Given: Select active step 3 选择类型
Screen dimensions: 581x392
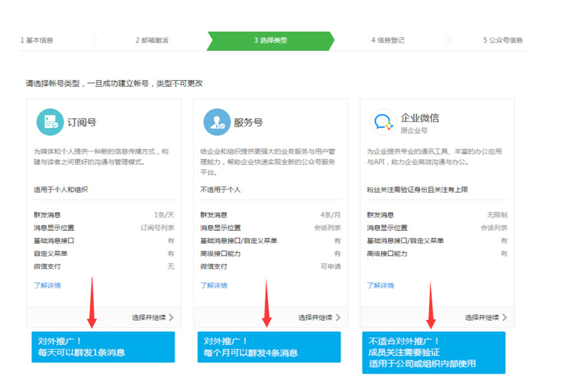Looking at the screenshot, I should [x=271, y=41].
